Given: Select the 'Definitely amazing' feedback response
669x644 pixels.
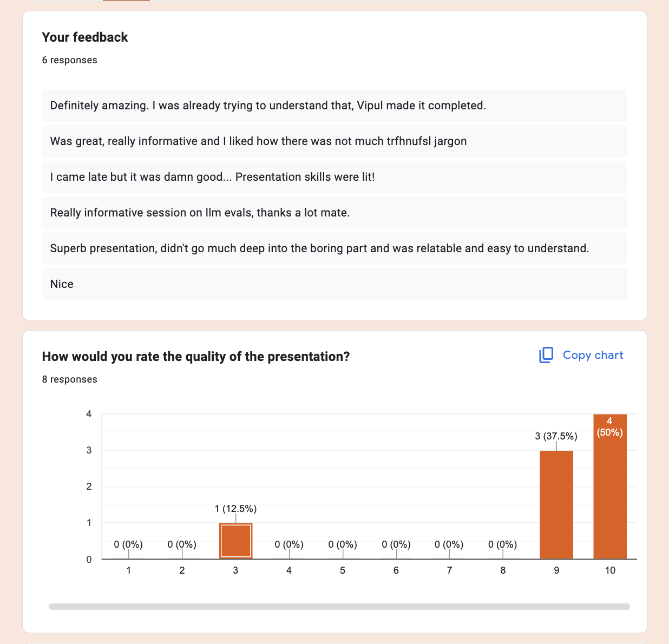Looking at the screenshot, I should coord(334,106).
